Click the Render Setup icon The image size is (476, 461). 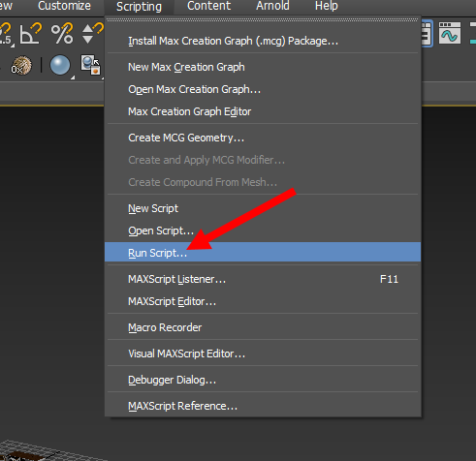pyautogui.click(x=91, y=65)
